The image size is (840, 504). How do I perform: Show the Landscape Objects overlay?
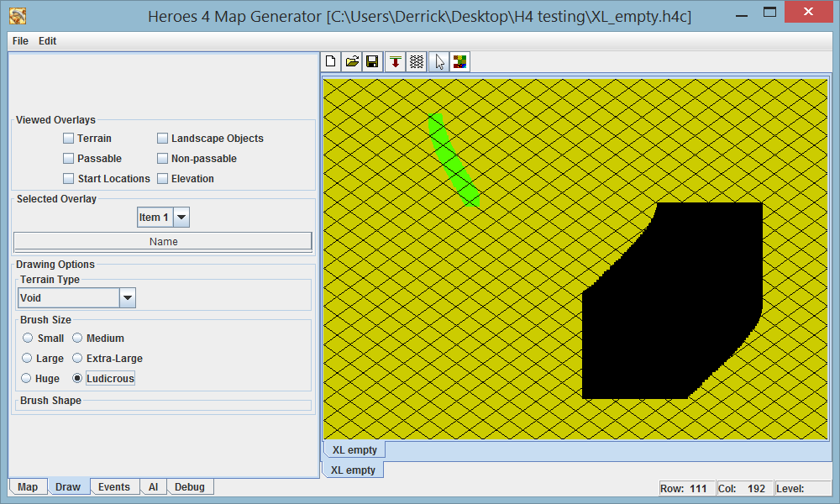pyautogui.click(x=162, y=139)
